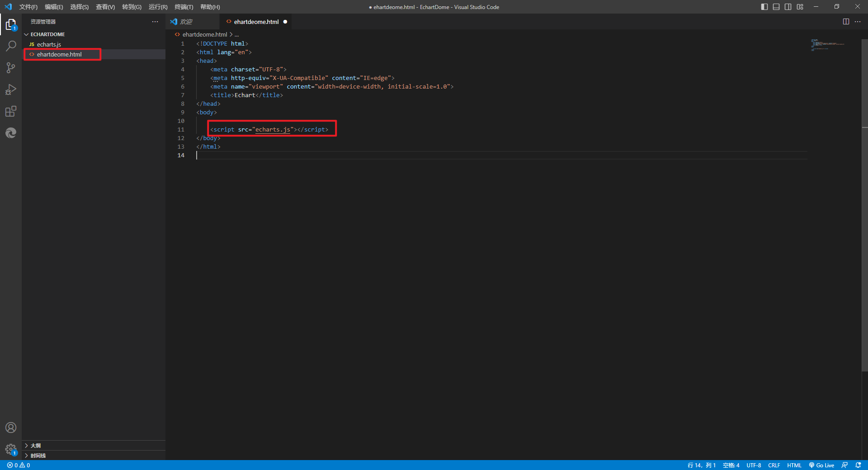Open the Source Control view
This screenshot has height=470, width=868.
tap(11, 68)
